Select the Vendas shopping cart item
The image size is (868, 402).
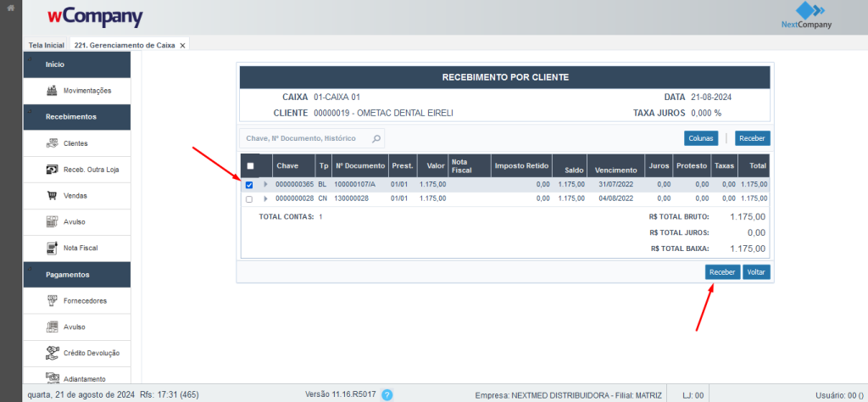click(x=77, y=196)
